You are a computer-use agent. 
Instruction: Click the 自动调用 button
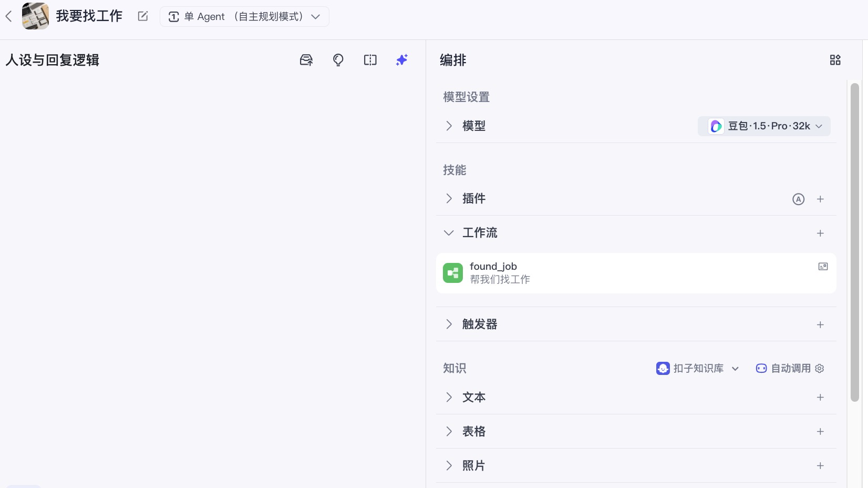[x=783, y=368]
